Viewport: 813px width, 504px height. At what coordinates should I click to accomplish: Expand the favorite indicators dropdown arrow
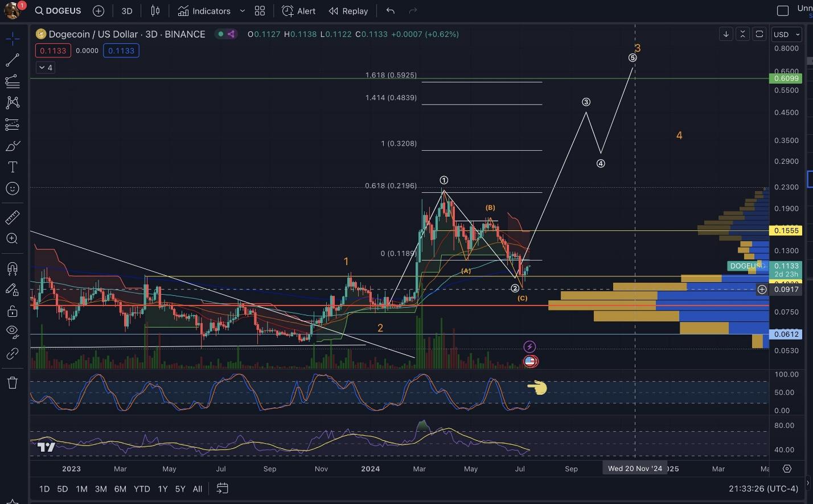click(243, 11)
